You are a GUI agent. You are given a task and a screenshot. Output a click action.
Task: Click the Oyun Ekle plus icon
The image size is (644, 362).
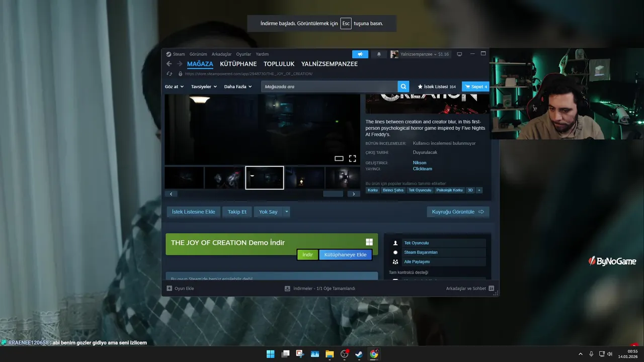170,289
